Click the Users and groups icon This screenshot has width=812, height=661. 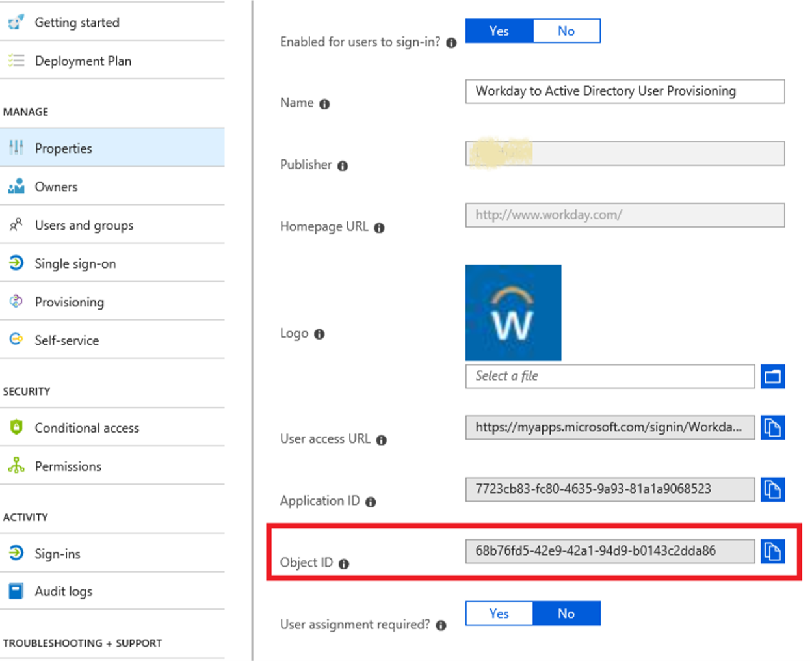16,225
